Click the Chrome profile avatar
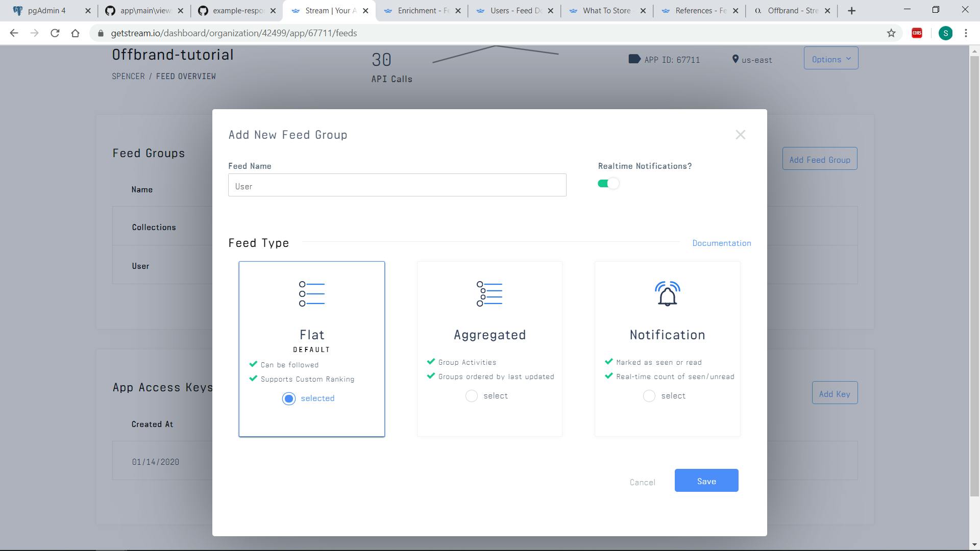Screen dimensions: 980x551 [x=946, y=33]
